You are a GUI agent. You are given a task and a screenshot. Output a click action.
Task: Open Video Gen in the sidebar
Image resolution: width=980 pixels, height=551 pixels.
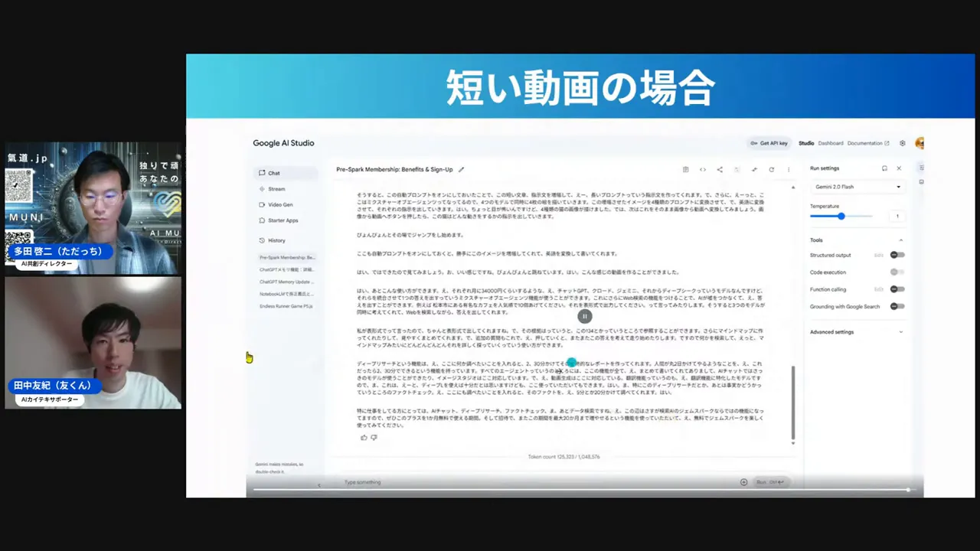280,204
